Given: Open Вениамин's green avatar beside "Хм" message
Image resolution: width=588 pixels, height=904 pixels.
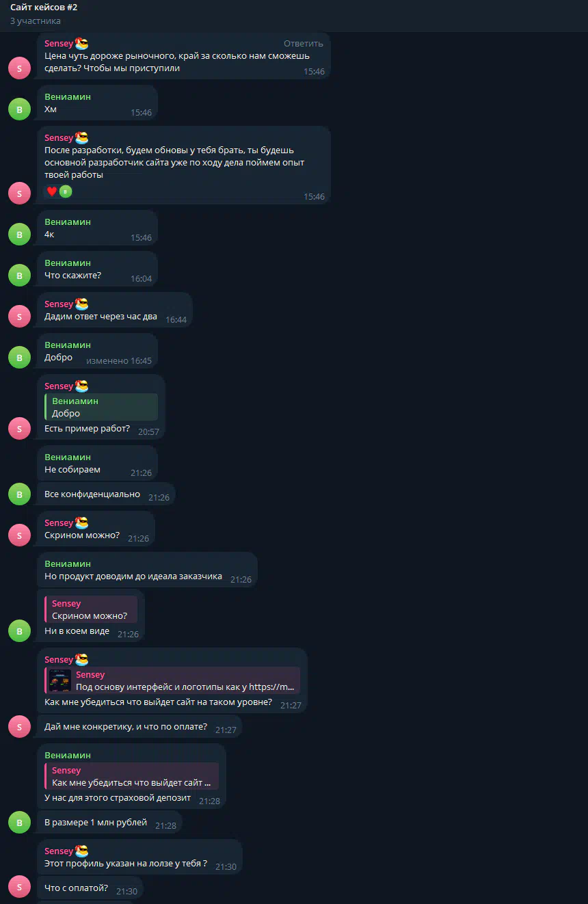Looking at the screenshot, I should click(x=19, y=109).
